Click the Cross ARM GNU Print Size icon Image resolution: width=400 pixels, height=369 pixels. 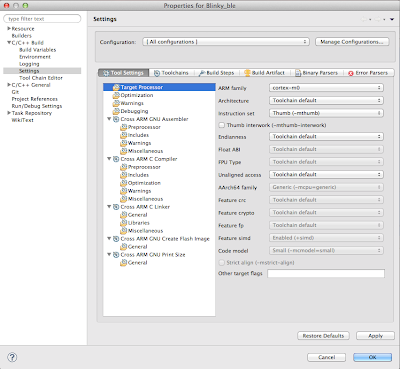pos(116,255)
